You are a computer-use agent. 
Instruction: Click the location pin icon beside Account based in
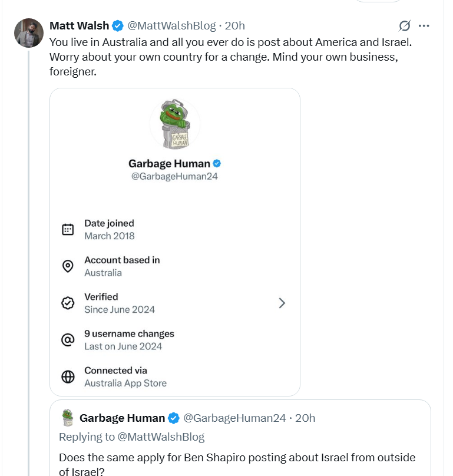[x=68, y=266]
